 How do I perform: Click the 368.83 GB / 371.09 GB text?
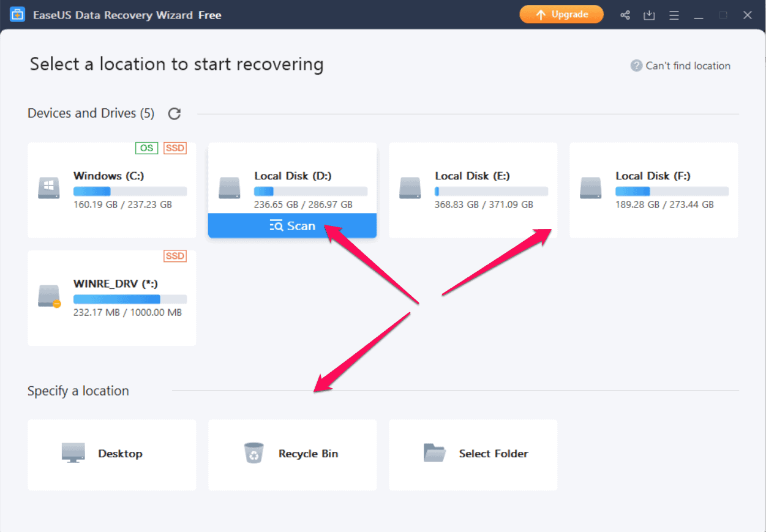484,204
